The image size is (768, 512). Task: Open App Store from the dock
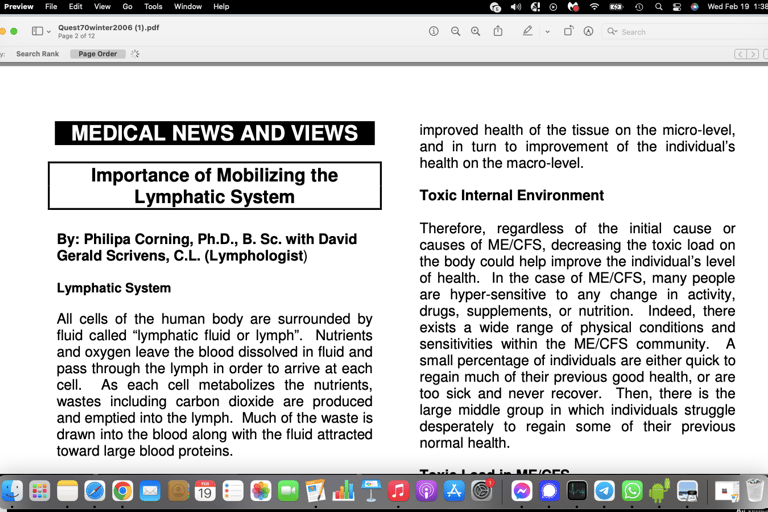454,491
